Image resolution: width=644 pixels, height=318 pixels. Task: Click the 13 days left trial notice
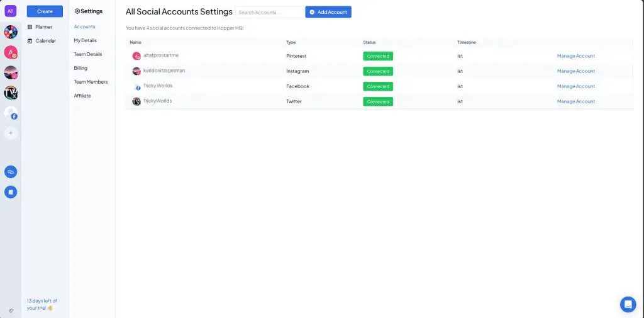pos(42,304)
